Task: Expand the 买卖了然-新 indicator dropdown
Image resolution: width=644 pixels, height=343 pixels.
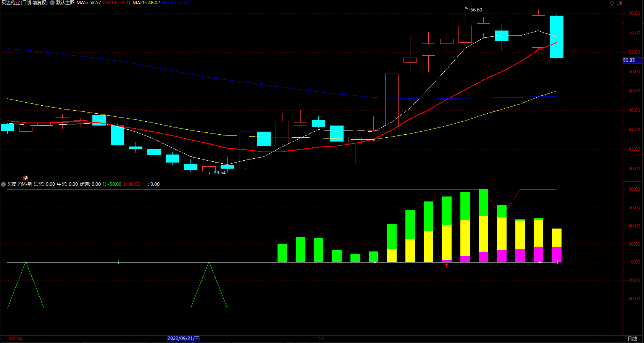Action: (3, 184)
